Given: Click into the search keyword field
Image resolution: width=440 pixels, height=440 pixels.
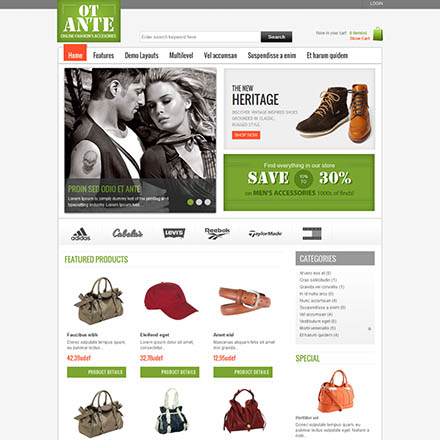Looking at the screenshot, I should 200,37.
